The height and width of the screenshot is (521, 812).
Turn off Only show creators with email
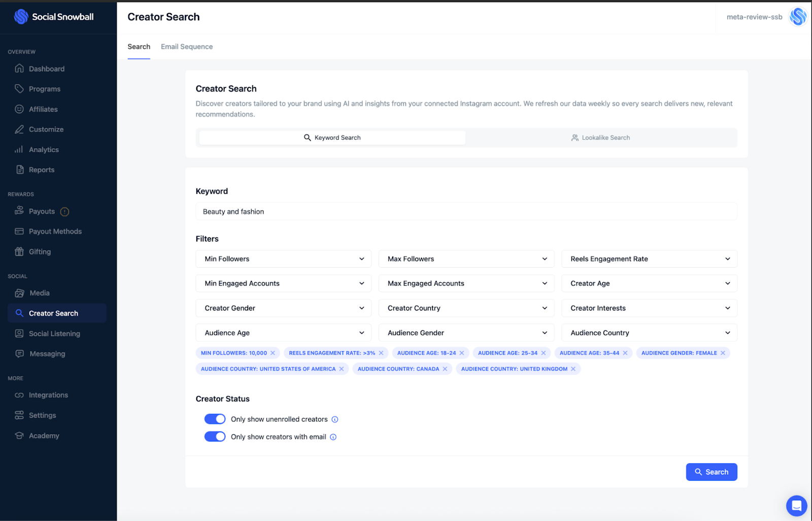(x=215, y=436)
